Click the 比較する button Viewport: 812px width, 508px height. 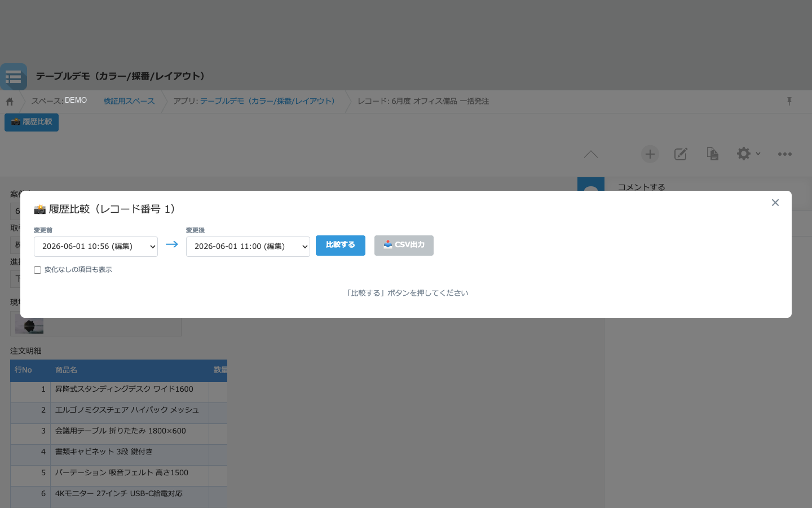[341, 246]
